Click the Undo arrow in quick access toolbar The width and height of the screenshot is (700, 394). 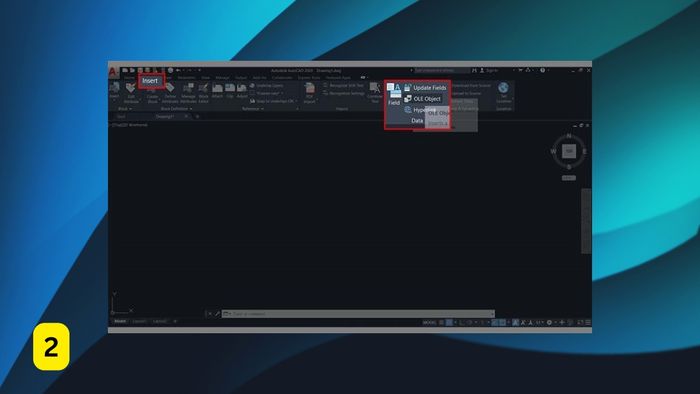pos(178,71)
